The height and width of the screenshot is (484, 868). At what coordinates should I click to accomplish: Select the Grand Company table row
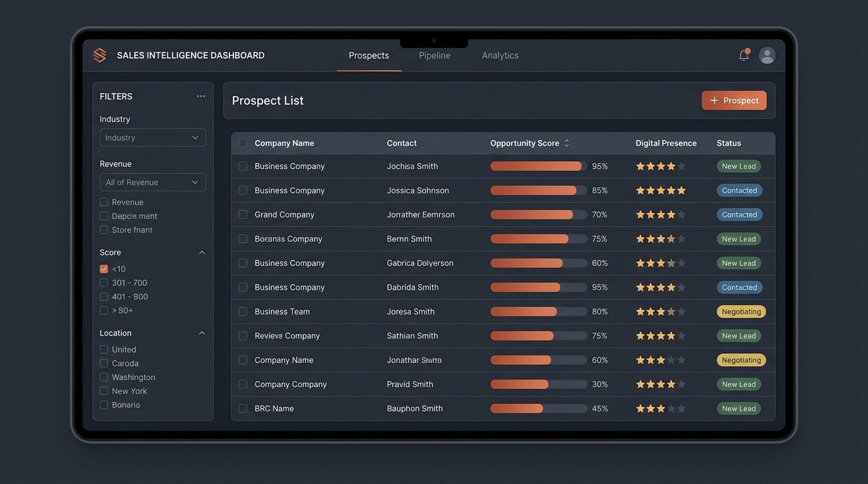pyautogui.click(x=503, y=215)
